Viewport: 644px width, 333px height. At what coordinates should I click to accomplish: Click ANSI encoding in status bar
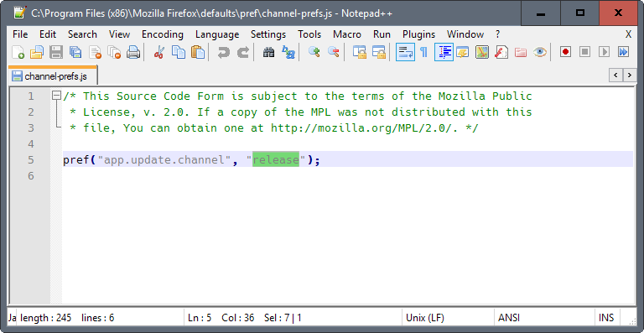[x=509, y=317]
